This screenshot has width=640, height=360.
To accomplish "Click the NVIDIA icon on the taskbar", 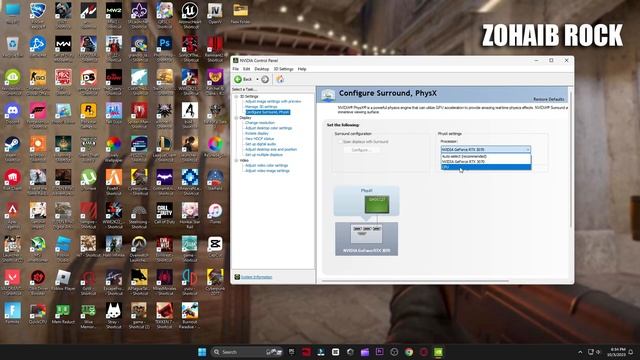I will coord(438,352).
